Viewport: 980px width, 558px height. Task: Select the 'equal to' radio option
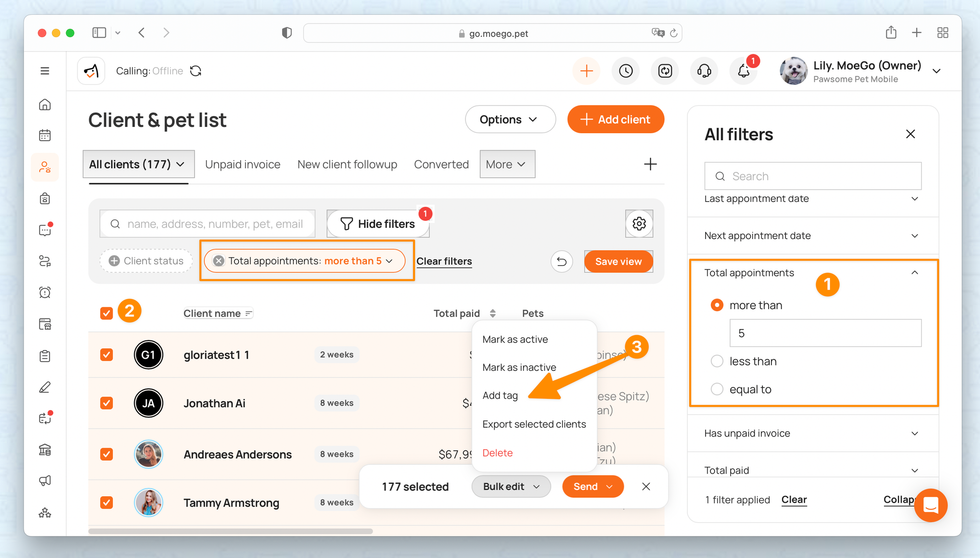point(717,389)
